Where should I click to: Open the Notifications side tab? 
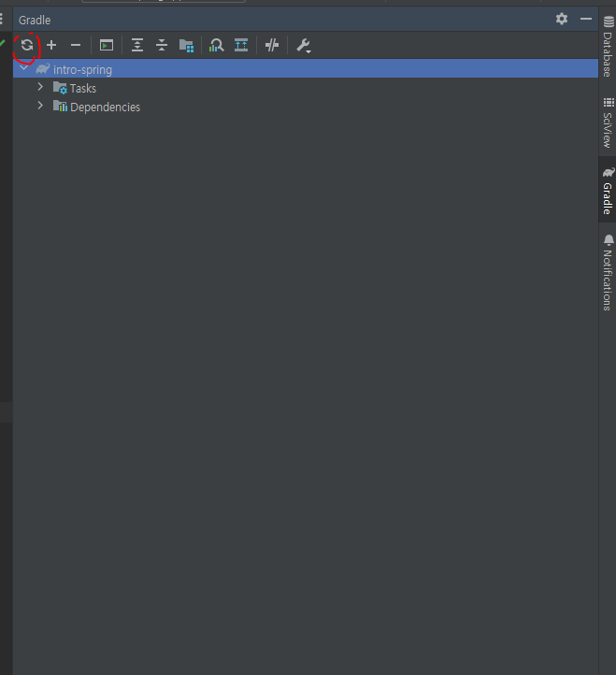pyautogui.click(x=608, y=272)
